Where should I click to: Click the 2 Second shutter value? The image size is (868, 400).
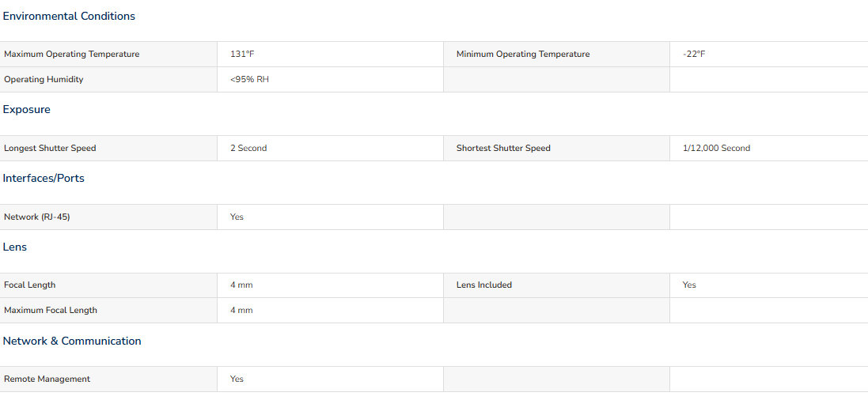[x=248, y=149]
